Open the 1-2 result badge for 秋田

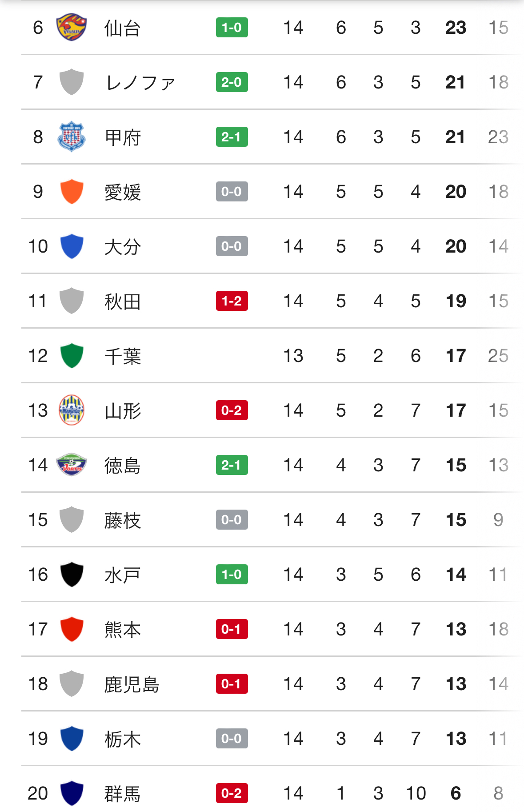pyautogui.click(x=232, y=301)
